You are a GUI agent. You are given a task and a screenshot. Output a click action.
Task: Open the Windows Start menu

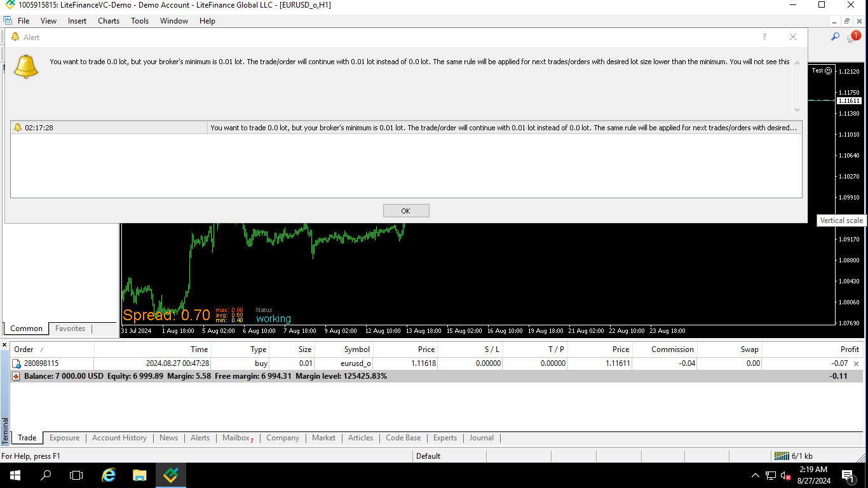(x=15, y=475)
